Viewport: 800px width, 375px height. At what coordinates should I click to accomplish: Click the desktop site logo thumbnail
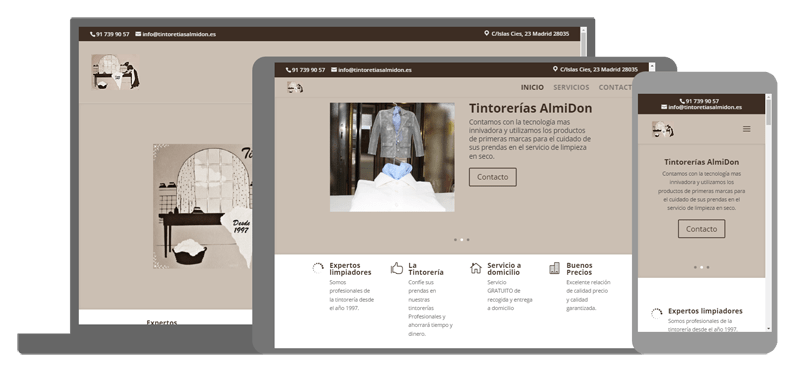tap(115, 71)
